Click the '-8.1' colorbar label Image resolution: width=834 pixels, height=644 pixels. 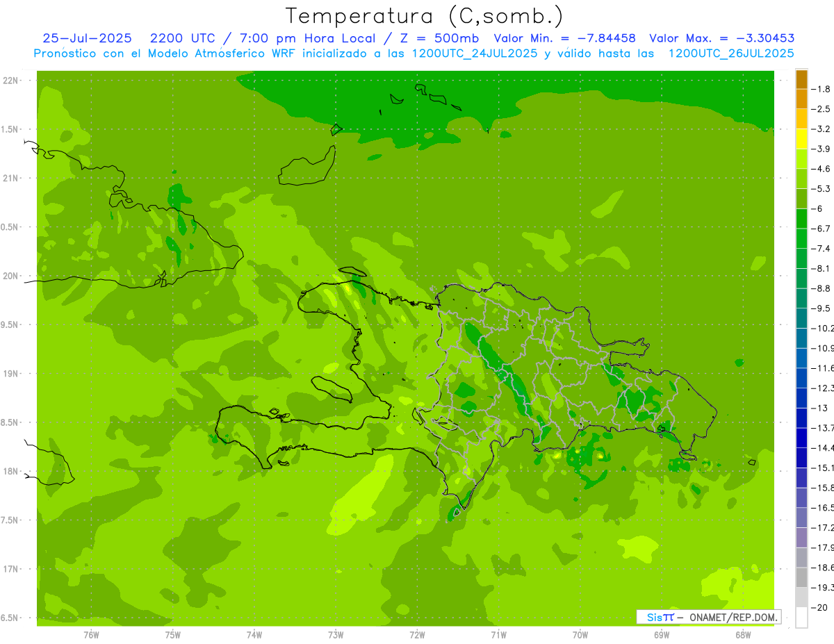(821, 268)
